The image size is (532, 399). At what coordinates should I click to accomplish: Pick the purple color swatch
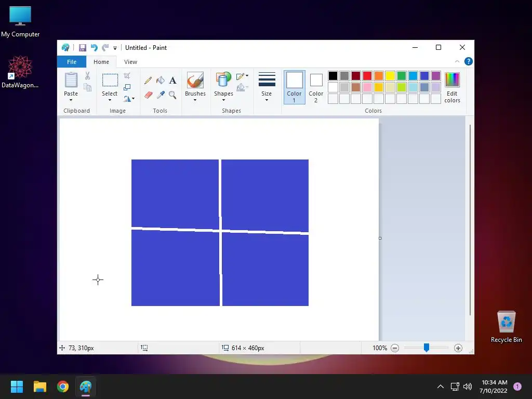436,76
